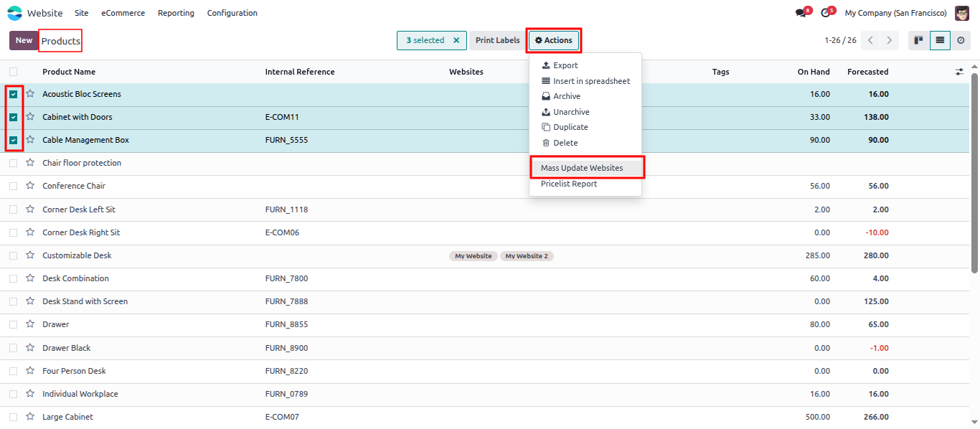Select Unarchive in Actions menu

[x=585, y=112]
